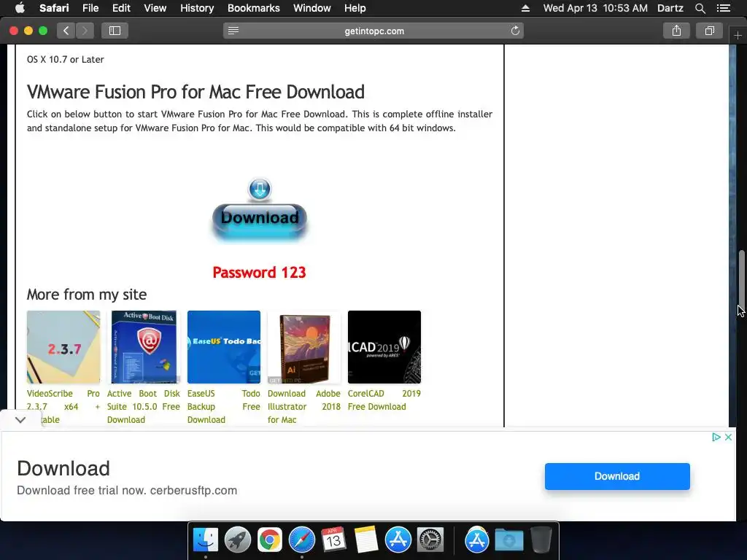Open Trash from the Dock
The image size is (747, 560).
[541, 540]
